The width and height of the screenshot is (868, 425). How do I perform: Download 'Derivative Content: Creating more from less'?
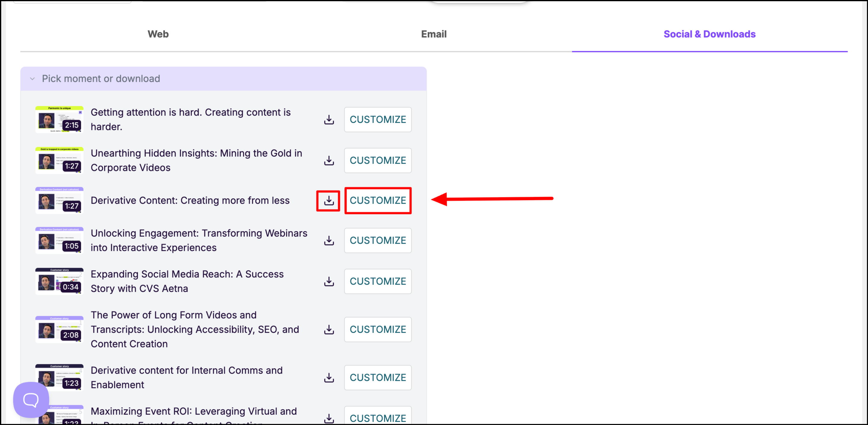329,201
